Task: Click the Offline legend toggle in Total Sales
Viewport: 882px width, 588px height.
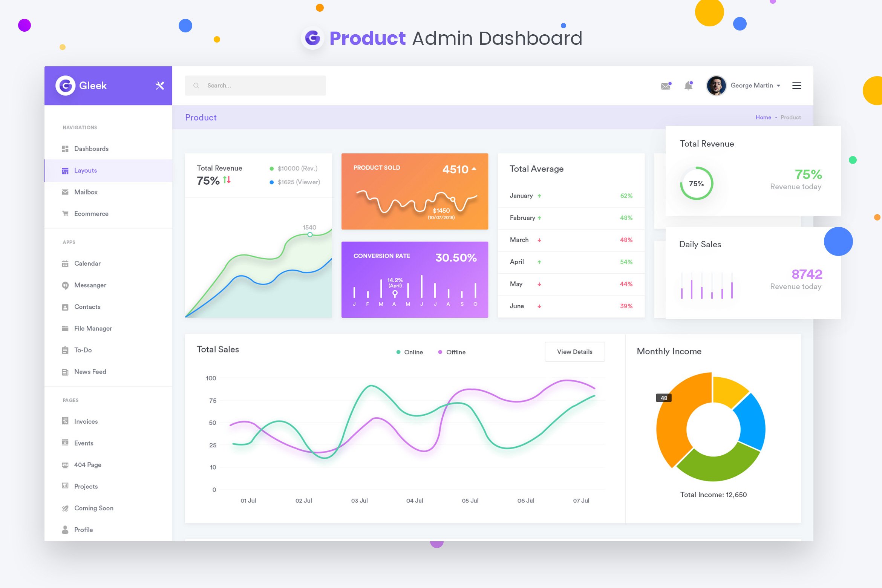Action: pyautogui.click(x=454, y=352)
